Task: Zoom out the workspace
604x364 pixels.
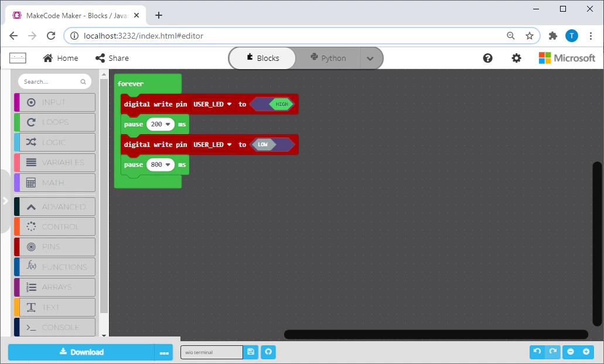Action: pyautogui.click(x=571, y=352)
